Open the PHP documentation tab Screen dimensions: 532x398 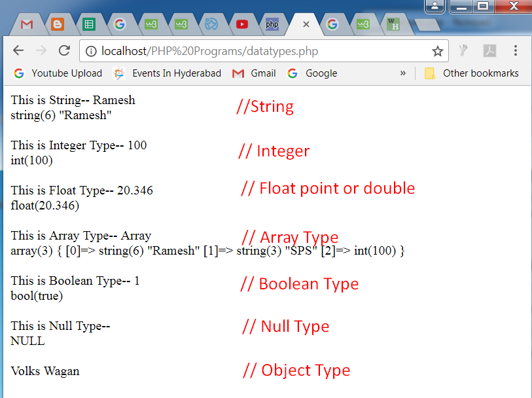272,23
